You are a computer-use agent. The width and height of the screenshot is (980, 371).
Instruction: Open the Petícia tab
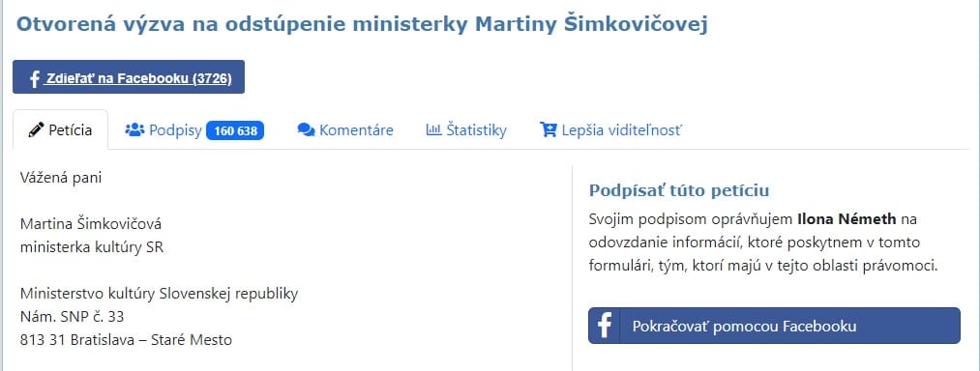coord(61,129)
